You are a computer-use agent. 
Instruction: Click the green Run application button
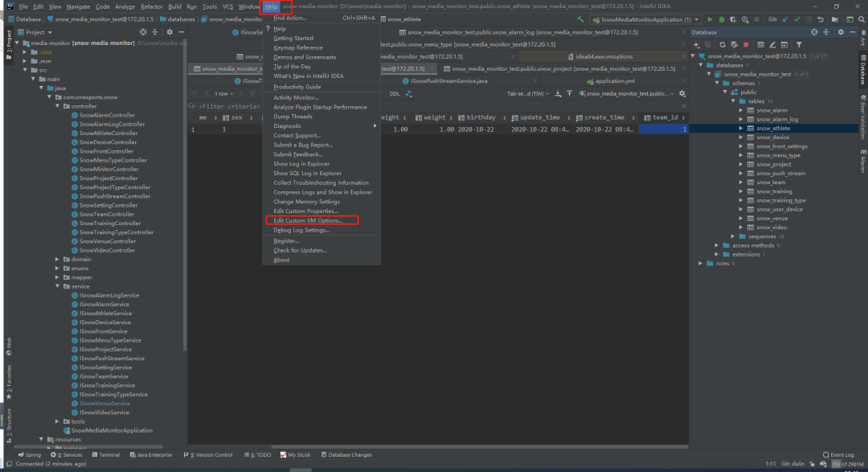pyautogui.click(x=710, y=19)
